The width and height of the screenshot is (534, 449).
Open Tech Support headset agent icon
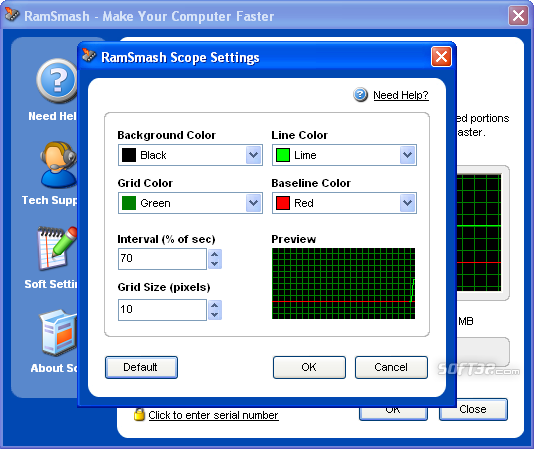pyautogui.click(x=59, y=165)
